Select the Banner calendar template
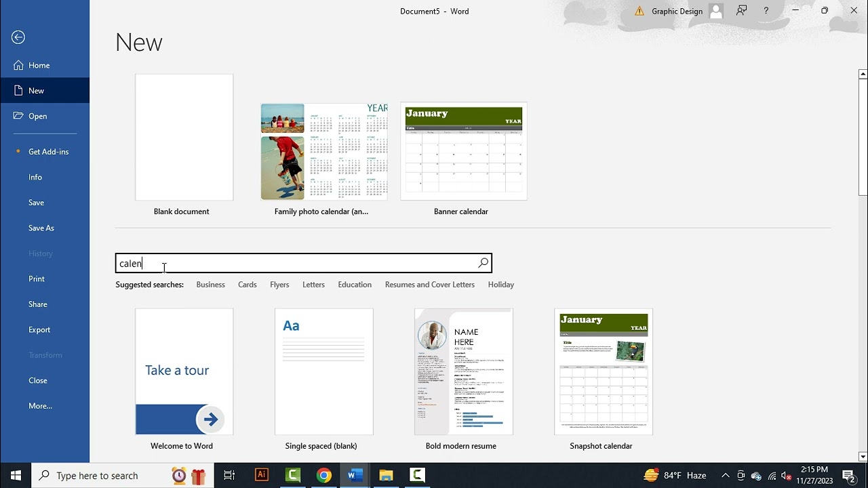This screenshot has height=488, width=868. (x=464, y=159)
